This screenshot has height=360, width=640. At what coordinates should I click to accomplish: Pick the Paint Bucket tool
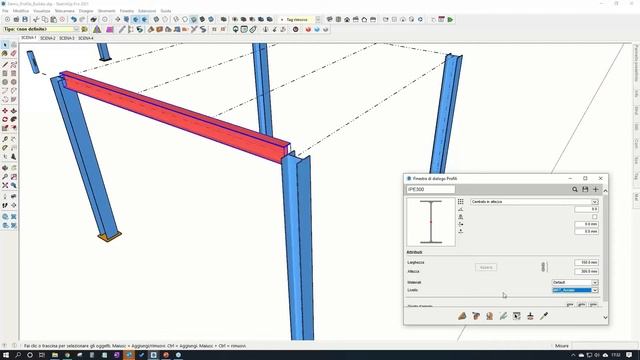click(5, 53)
